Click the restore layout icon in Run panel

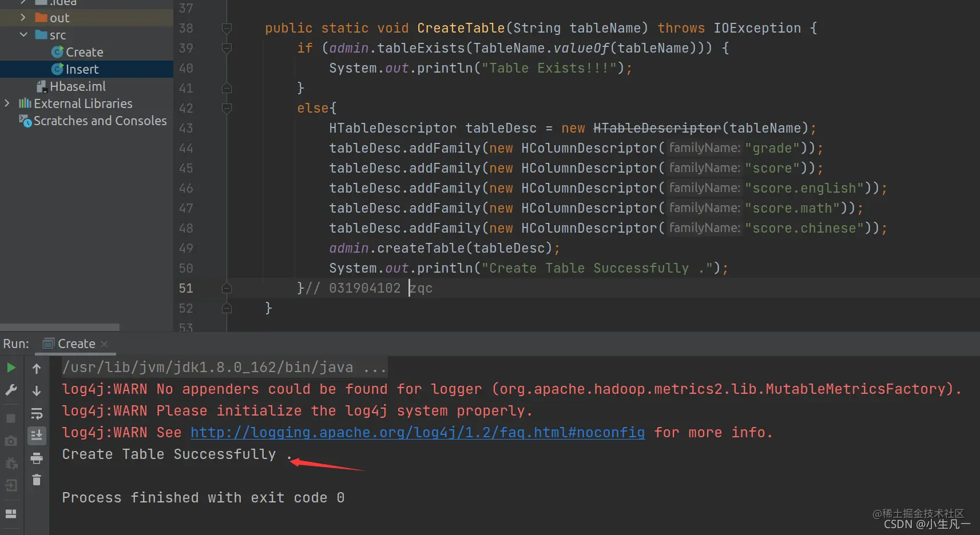tap(11, 513)
